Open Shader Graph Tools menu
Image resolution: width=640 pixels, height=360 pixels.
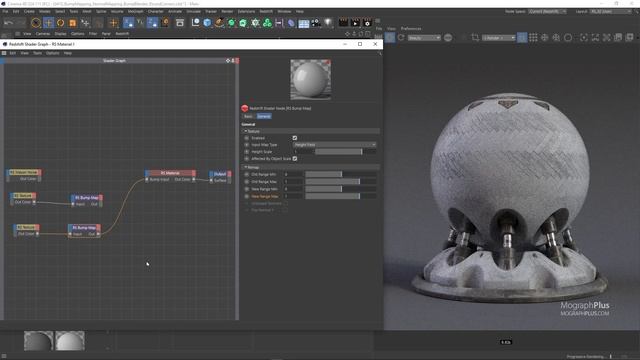click(x=37, y=53)
